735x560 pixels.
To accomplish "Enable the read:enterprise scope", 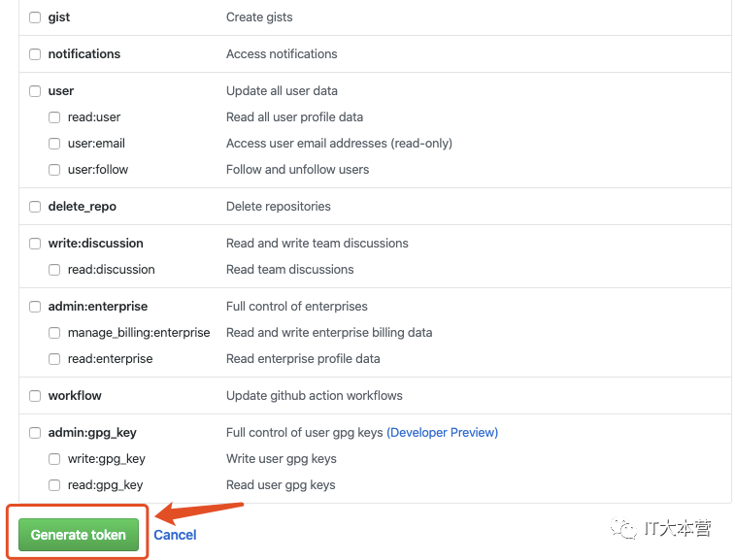I will pyautogui.click(x=55, y=359).
